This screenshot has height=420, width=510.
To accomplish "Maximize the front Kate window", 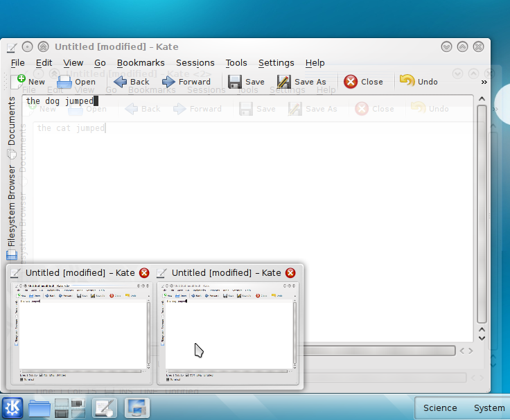I will point(462,47).
